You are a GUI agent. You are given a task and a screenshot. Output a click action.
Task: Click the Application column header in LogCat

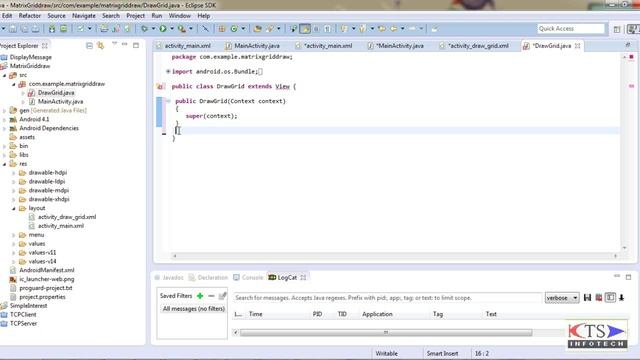coord(377,314)
